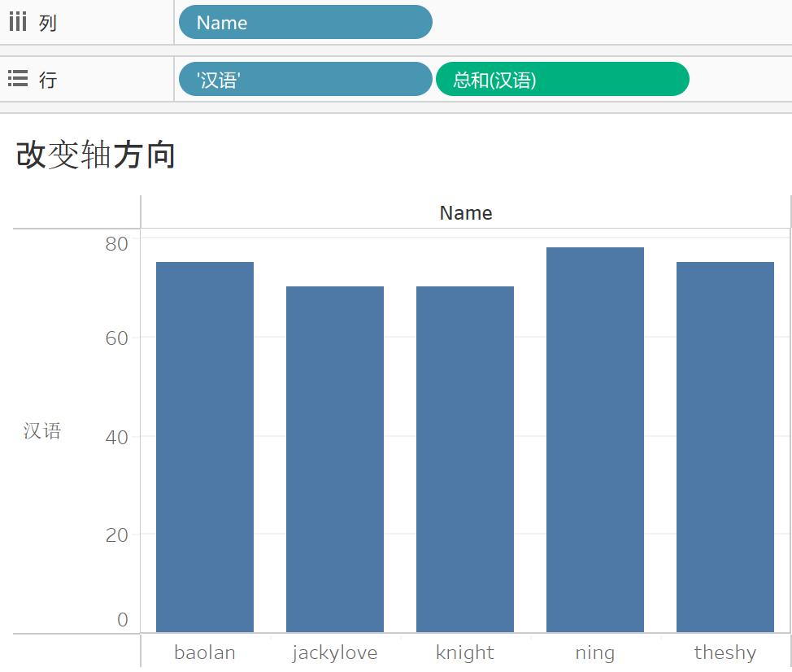Screen dimensions: 792x672
Task: Select the knight bar
Action: (464, 460)
